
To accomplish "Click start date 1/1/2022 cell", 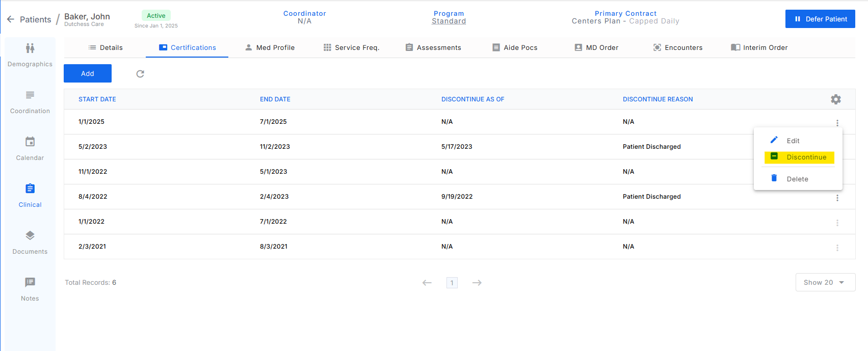I will [91, 222].
